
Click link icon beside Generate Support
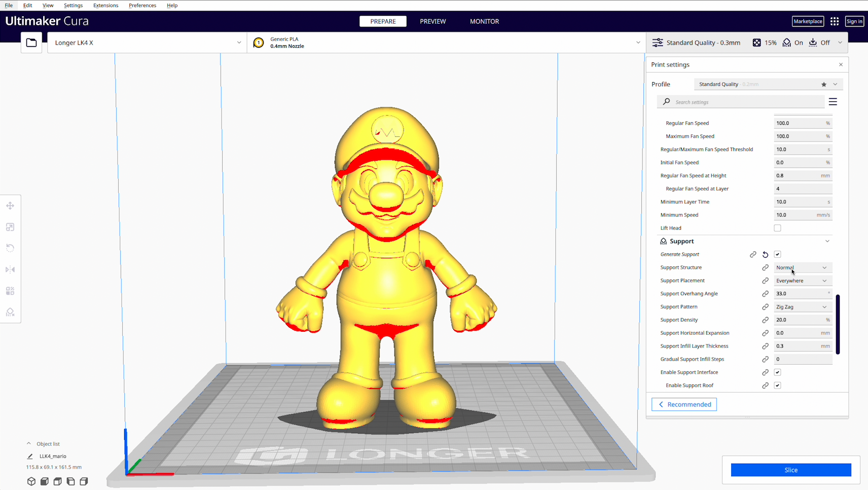[753, 255]
